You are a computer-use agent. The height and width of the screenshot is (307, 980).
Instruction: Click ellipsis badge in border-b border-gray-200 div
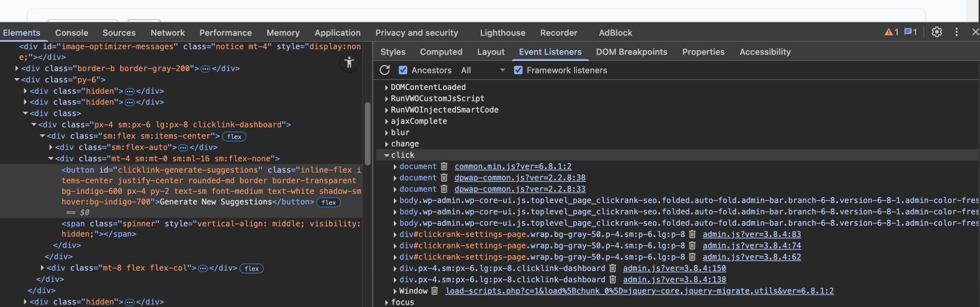tap(206, 69)
